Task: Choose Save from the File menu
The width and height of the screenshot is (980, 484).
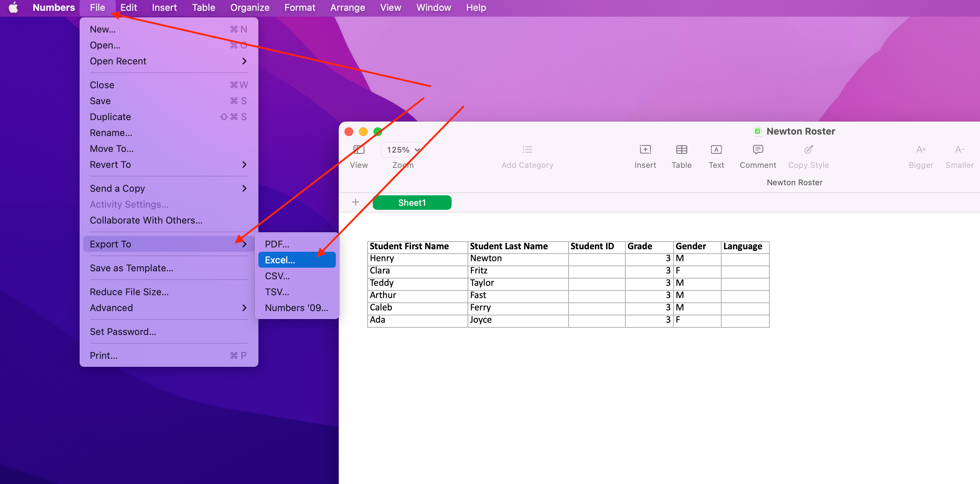Action: tap(169, 101)
